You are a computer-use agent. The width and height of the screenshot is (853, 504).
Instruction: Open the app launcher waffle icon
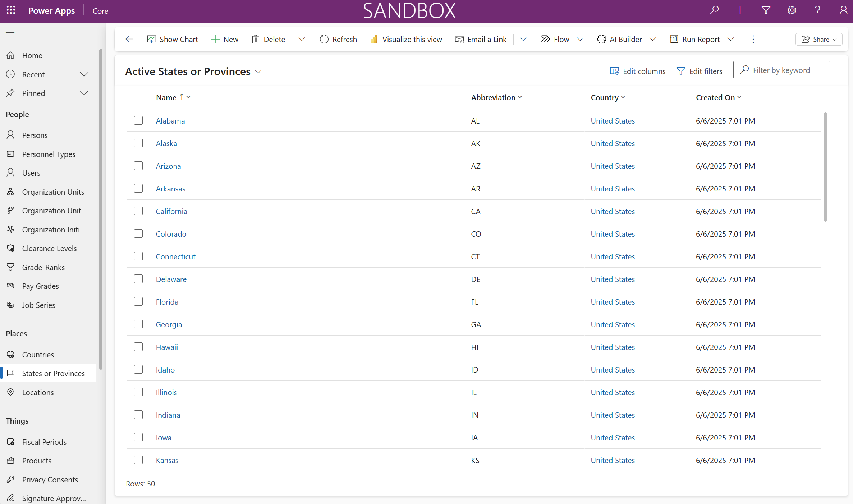(x=11, y=10)
